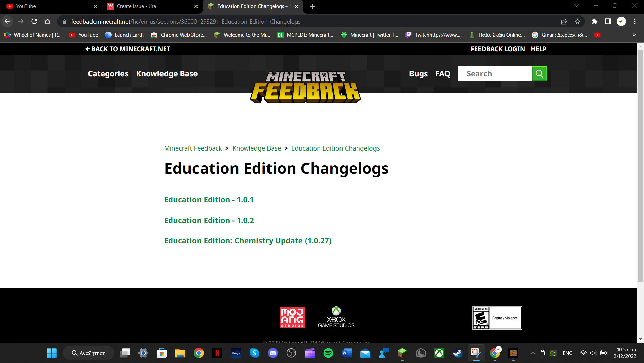Screen dimensions: 644x363
Task: Open the Mojang Studios logo link
Action: click(x=292, y=318)
